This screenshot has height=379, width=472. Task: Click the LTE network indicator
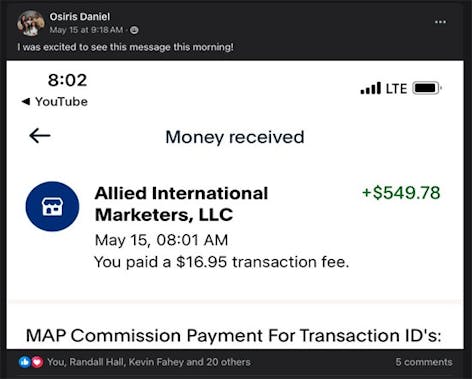point(396,89)
